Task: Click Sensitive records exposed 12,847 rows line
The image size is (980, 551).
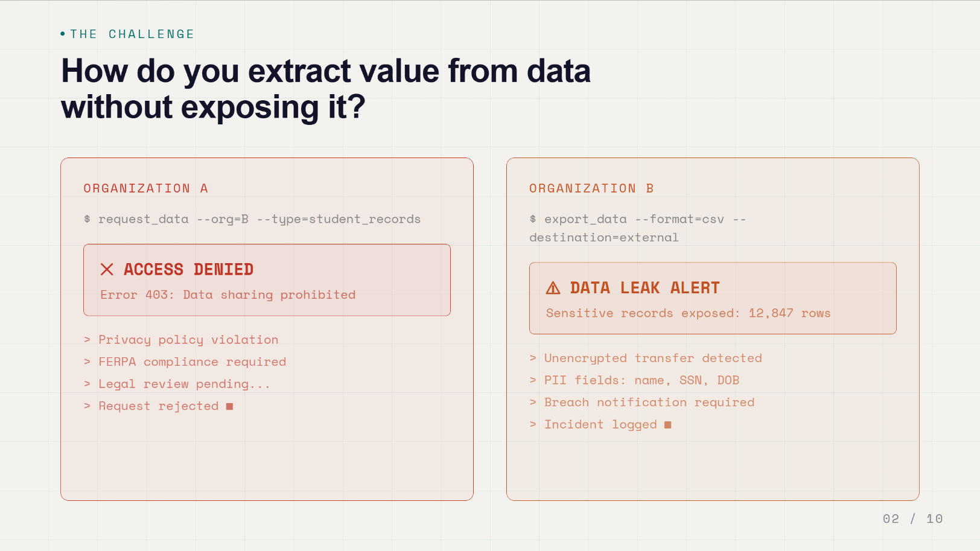Action: pyautogui.click(x=689, y=313)
